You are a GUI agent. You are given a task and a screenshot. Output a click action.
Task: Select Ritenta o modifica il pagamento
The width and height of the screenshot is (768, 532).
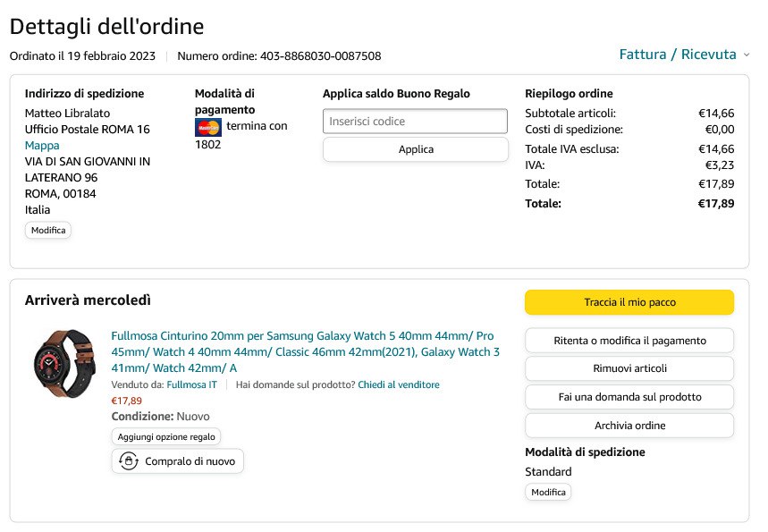point(629,341)
